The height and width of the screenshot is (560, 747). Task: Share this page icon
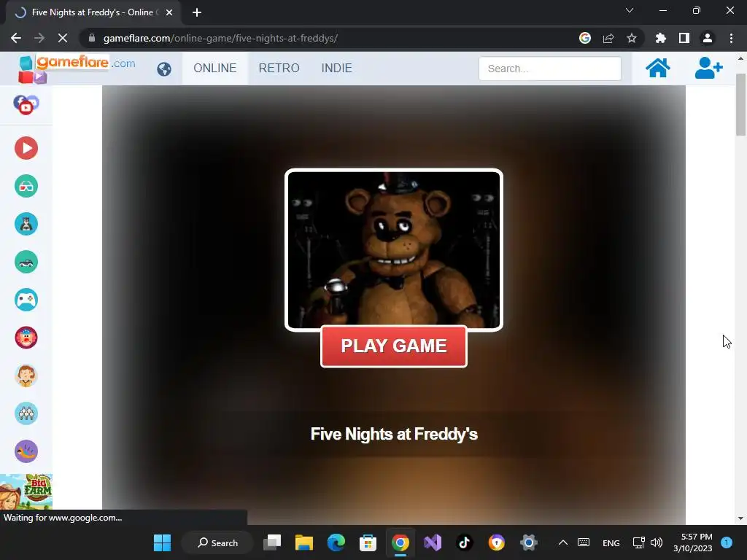click(x=608, y=38)
